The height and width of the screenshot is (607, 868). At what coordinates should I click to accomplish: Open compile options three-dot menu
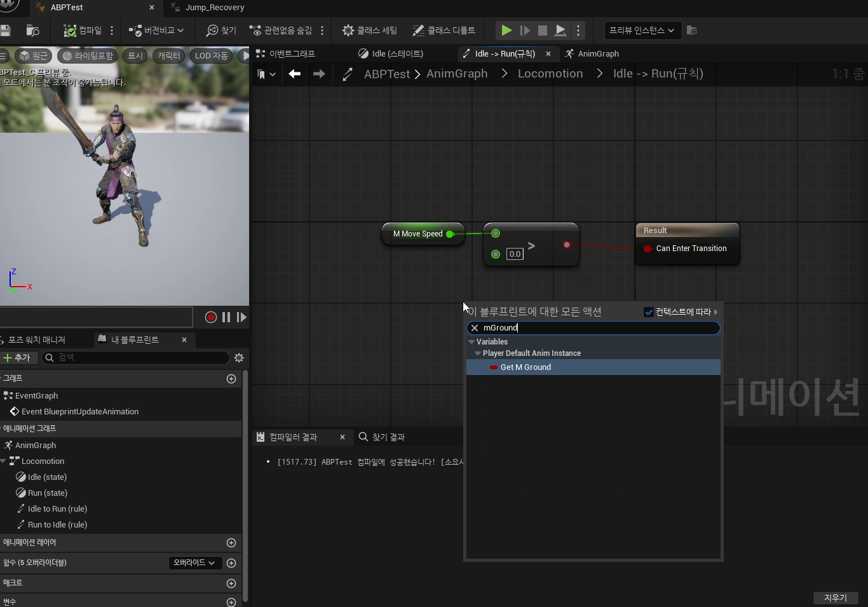coord(112,31)
